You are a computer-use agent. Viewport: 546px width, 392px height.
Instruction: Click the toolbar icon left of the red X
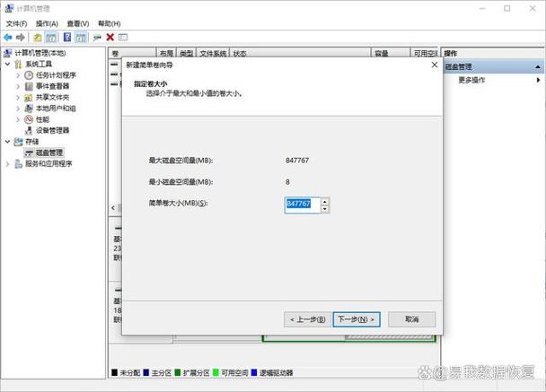[x=97, y=37]
